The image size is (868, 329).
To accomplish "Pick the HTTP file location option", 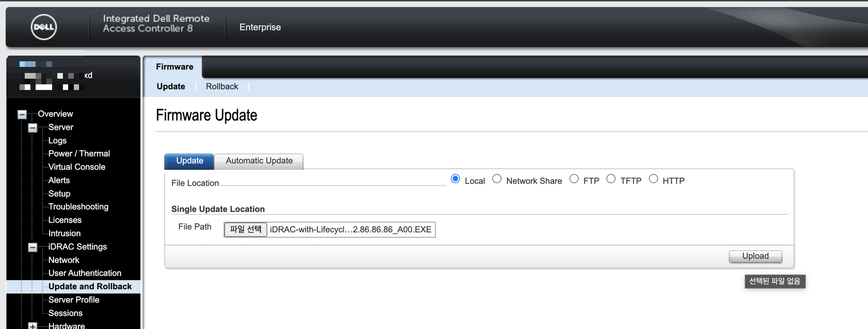I will click(653, 179).
